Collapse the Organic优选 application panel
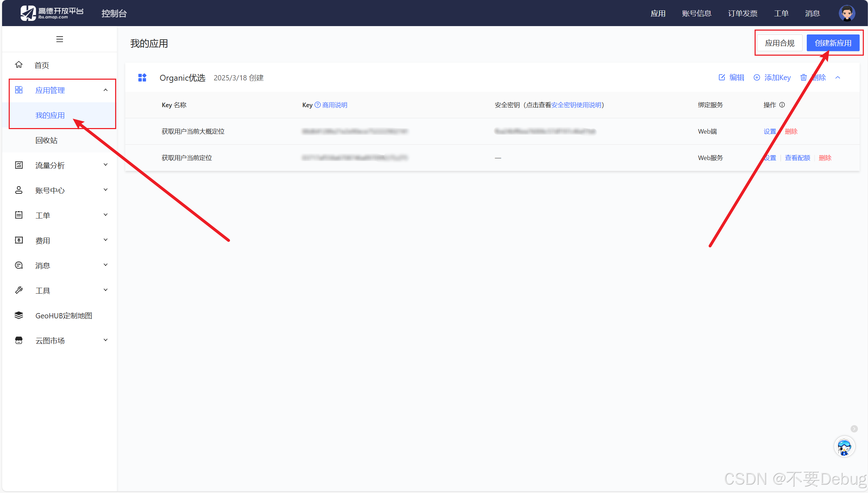The width and height of the screenshot is (868, 493). tap(838, 78)
